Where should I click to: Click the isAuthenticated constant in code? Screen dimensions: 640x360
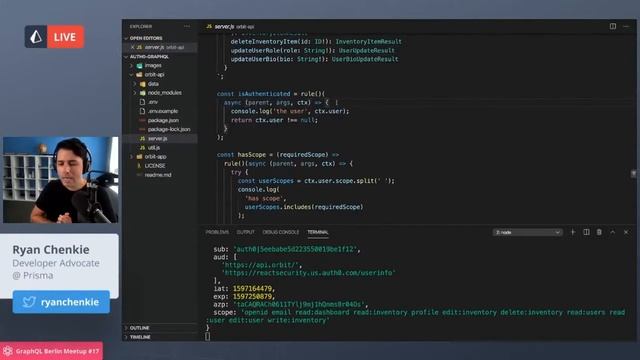(264, 94)
